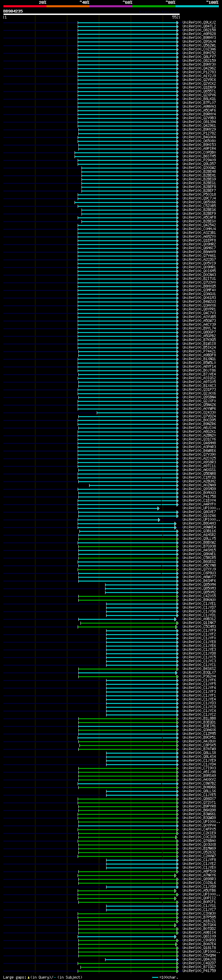222x980 pixels.
Task: Click the green alignment bar for UniRef100_P41759
Action: pos(128,971)
